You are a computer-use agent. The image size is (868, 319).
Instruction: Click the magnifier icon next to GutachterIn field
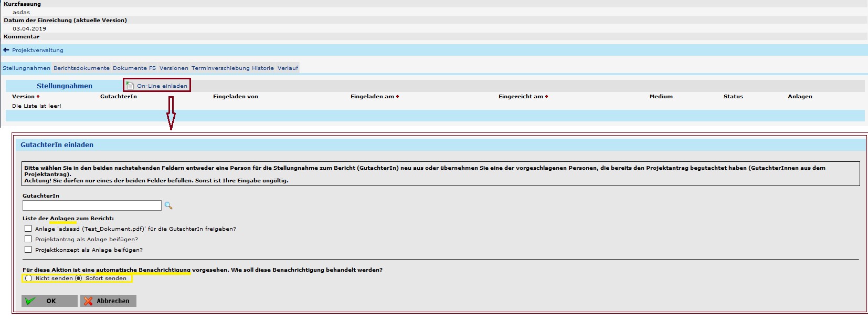pos(168,205)
